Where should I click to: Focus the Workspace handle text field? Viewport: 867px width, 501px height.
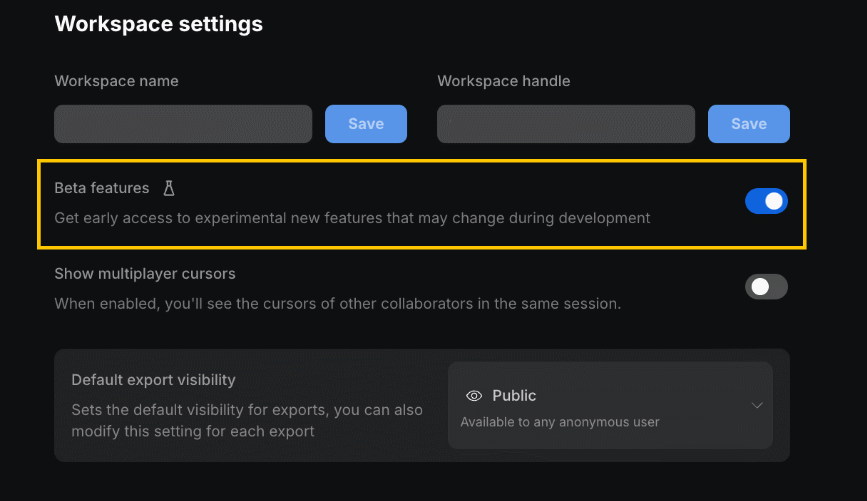[566, 124]
